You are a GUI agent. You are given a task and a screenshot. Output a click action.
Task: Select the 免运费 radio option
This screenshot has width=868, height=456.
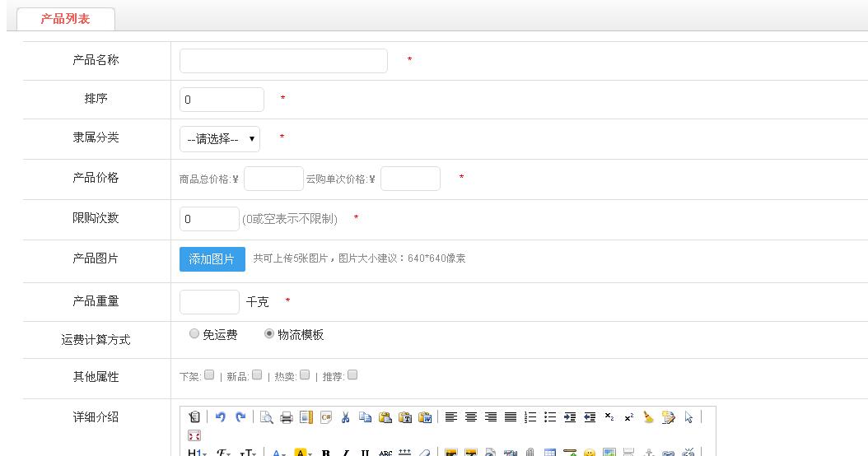[194, 334]
